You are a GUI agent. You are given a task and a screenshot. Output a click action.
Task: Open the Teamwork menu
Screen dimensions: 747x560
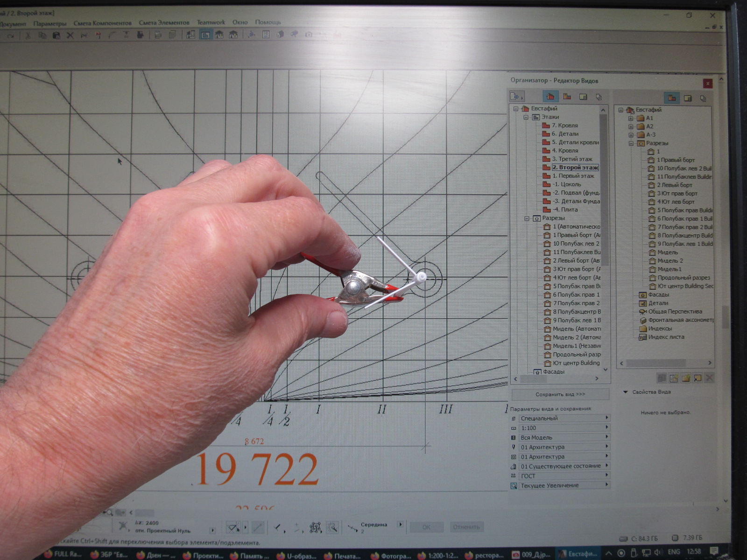211,22
